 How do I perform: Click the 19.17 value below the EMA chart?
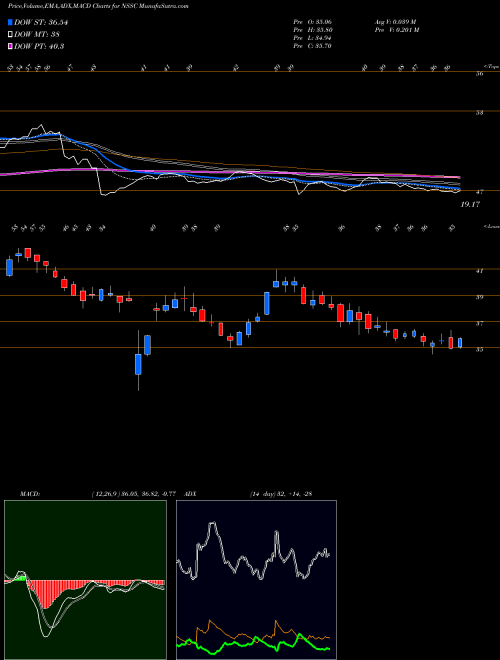[x=470, y=205]
